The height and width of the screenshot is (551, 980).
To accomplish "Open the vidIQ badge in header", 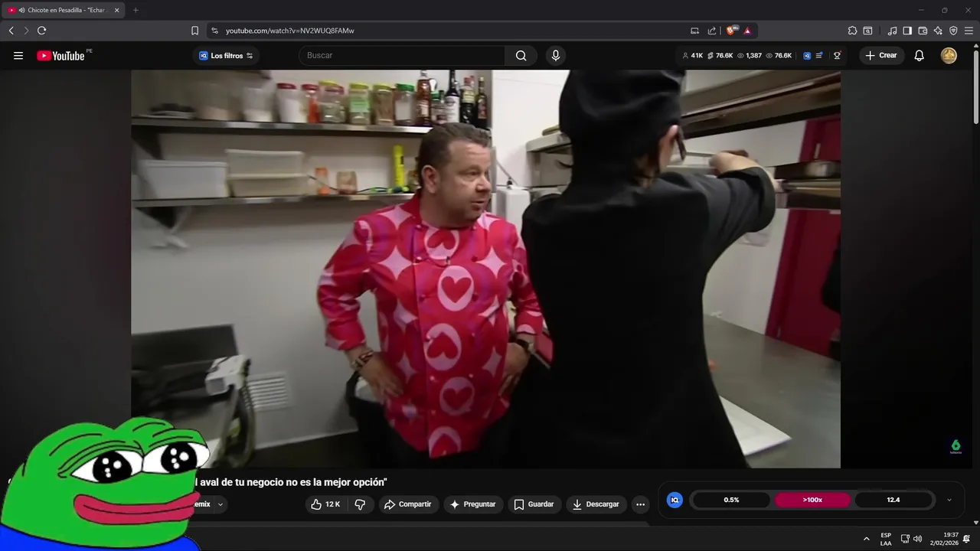I will point(807,55).
